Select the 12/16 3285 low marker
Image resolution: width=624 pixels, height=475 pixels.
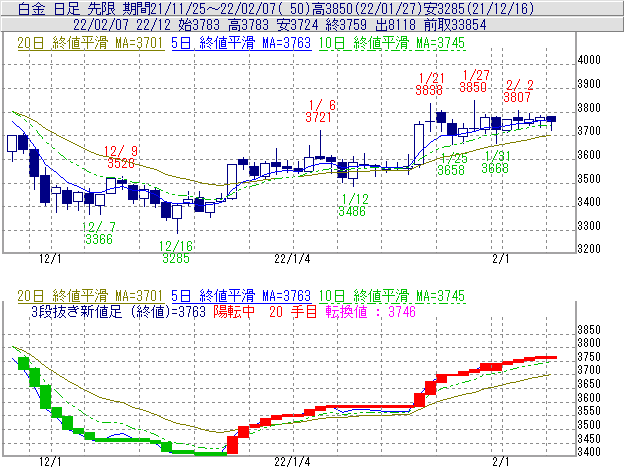pyautogui.click(x=176, y=252)
